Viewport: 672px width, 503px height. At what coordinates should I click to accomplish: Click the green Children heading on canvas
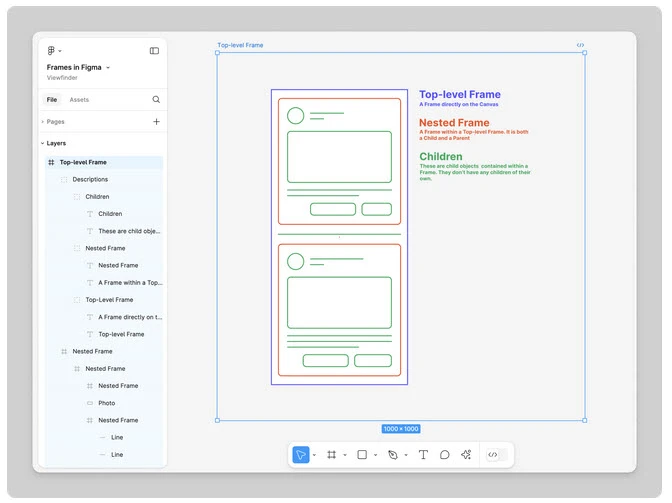pos(441,156)
